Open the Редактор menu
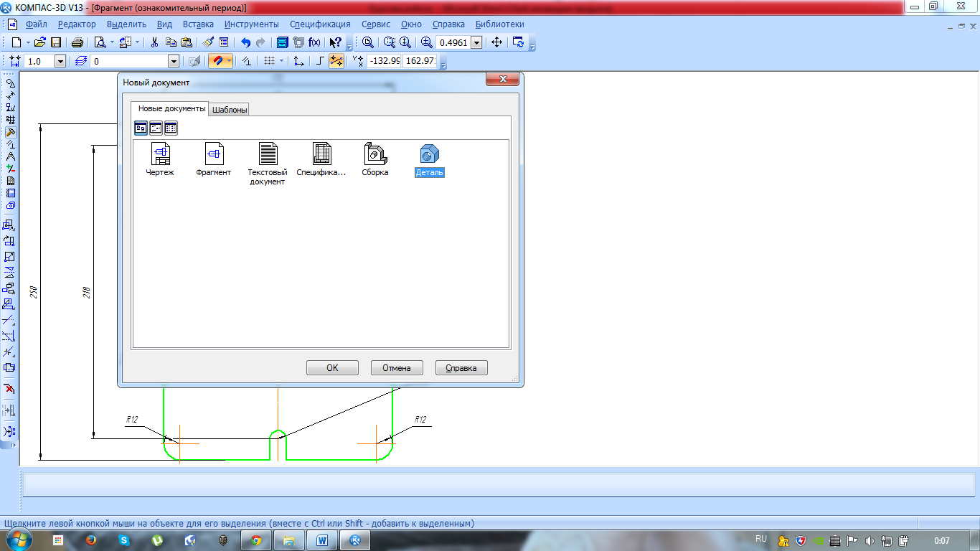This screenshot has height=551, width=980. [77, 24]
